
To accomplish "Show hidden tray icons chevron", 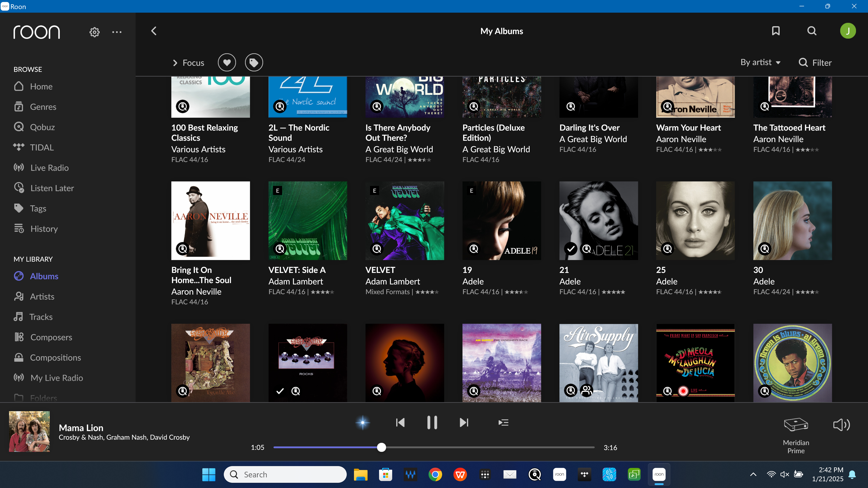I will [753, 474].
